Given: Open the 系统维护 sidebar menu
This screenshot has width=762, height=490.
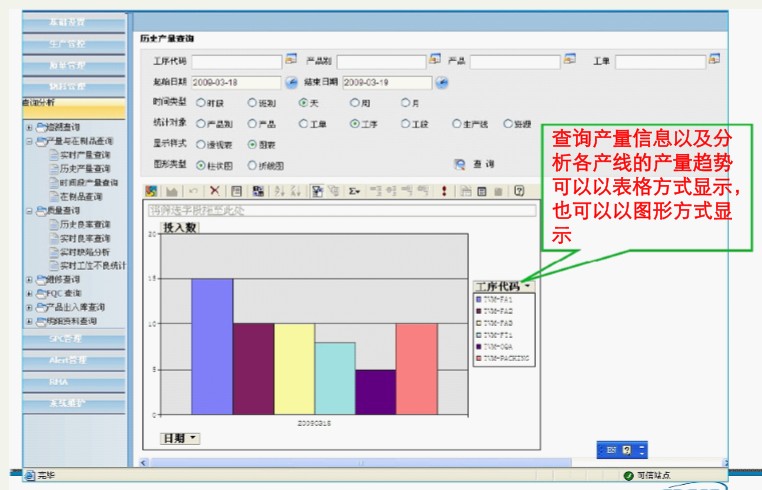Looking at the screenshot, I should click(x=74, y=403).
